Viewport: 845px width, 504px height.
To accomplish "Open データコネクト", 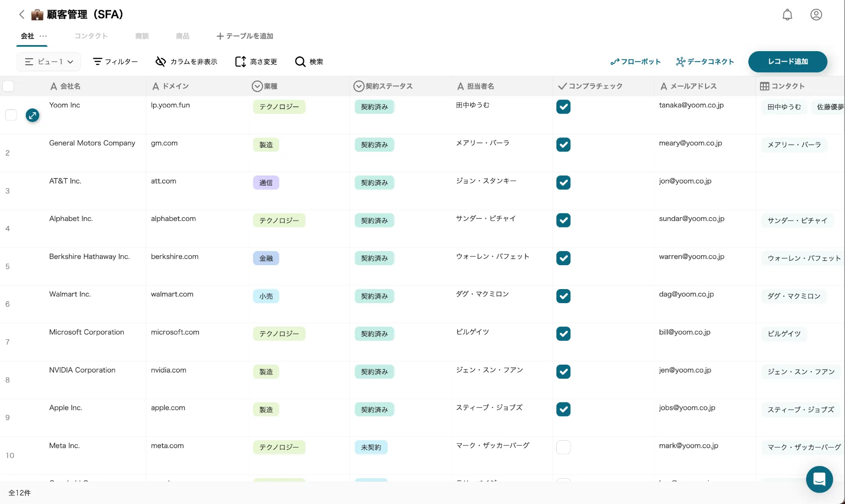I will (x=705, y=61).
